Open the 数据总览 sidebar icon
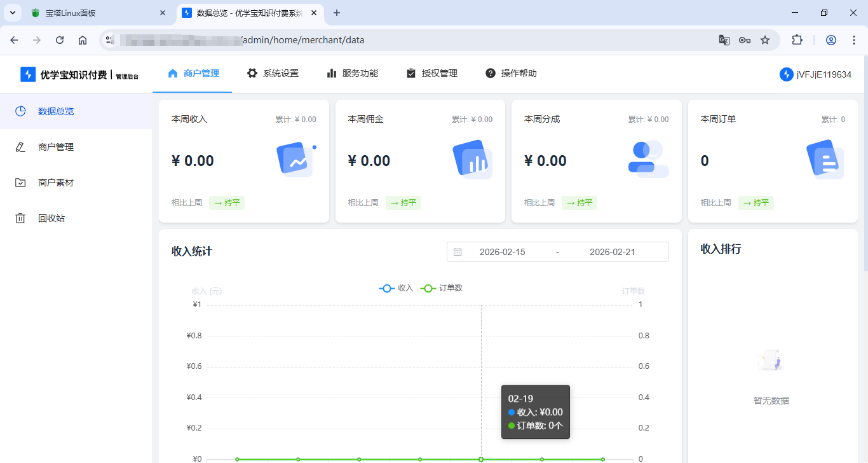Screen dimensions: 868x463 pyautogui.click(x=21, y=111)
